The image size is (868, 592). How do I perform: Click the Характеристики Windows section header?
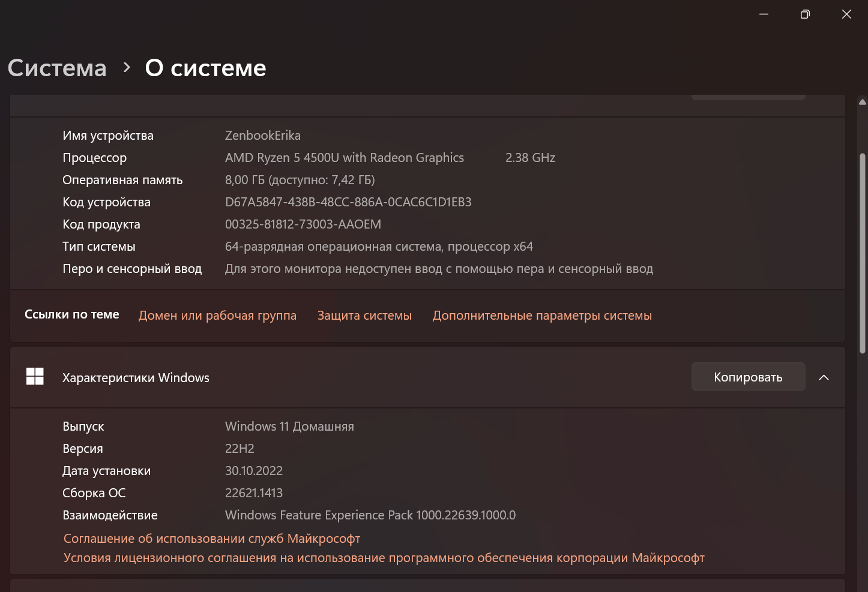[x=427, y=377]
